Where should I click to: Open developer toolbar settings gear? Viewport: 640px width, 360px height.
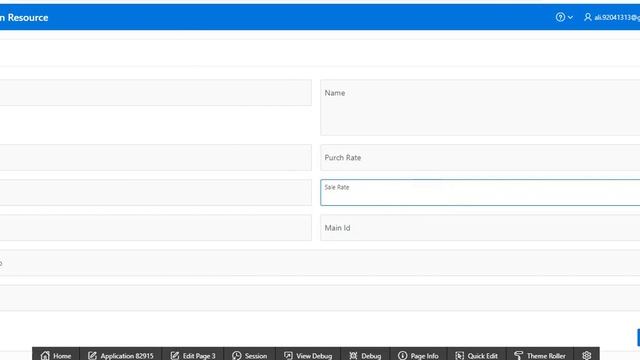pyautogui.click(x=587, y=355)
